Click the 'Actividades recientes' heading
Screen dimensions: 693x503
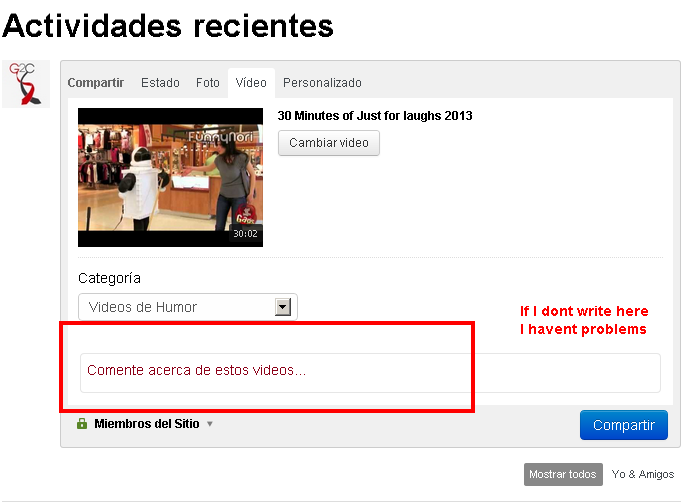pyautogui.click(x=168, y=26)
